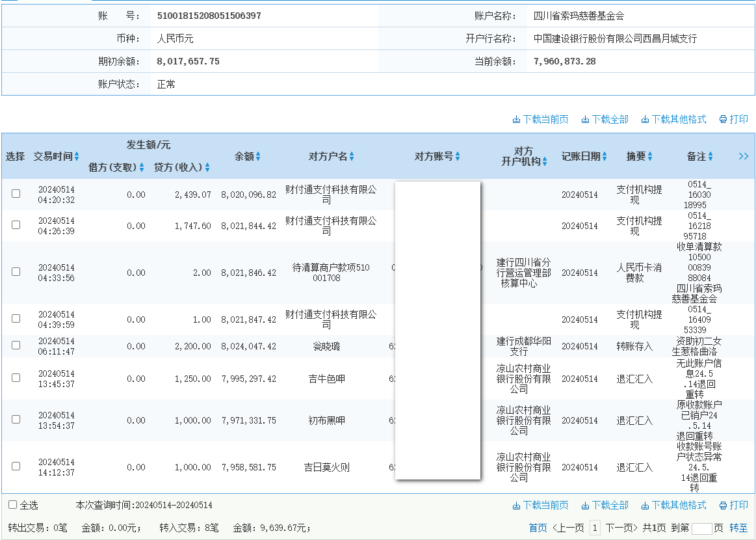Click the top 下载其他格式 download icon
This screenshot has height=540, width=756.
[645, 119]
